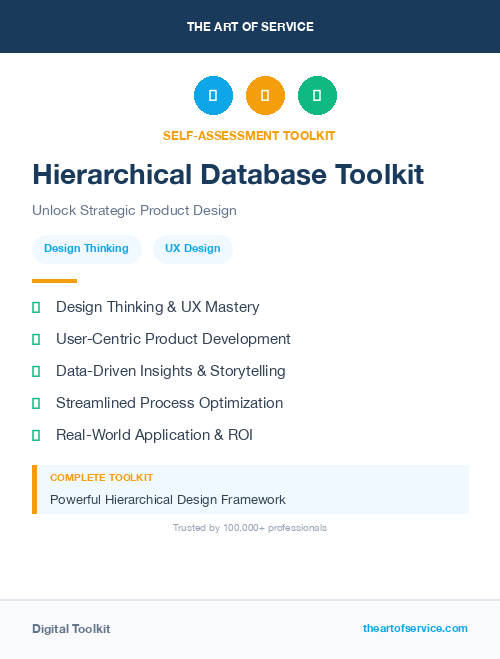This screenshot has width=500, height=659.
Task: Click the Hierarchical Database Toolkit title
Action: point(228,174)
